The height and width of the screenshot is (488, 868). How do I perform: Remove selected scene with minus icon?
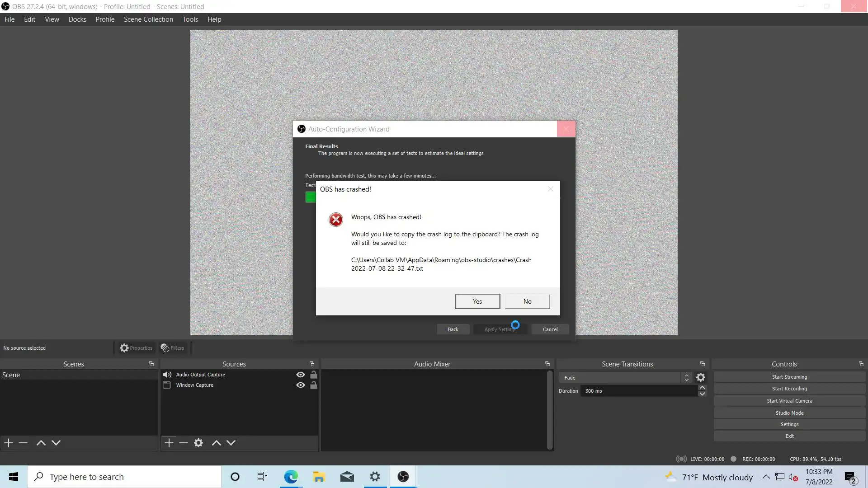pyautogui.click(x=23, y=443)
